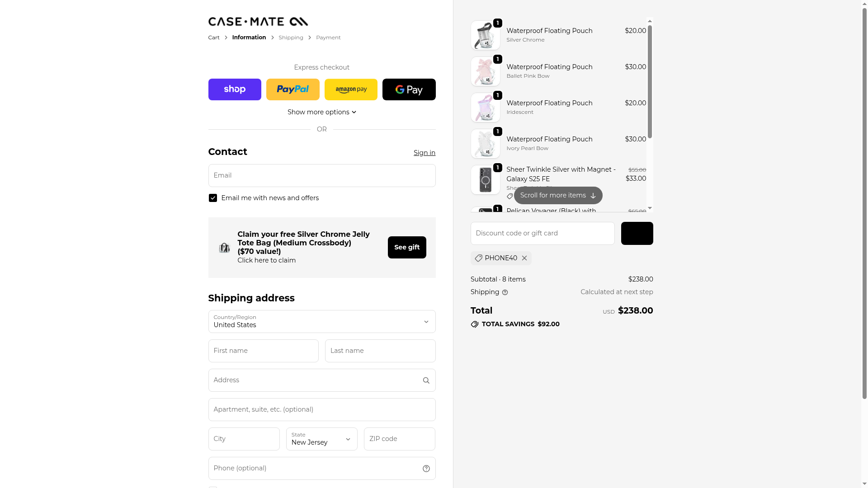
Task: Open the Country/Region dropdown
Action: pyautogui.click(x=321, y=321)
